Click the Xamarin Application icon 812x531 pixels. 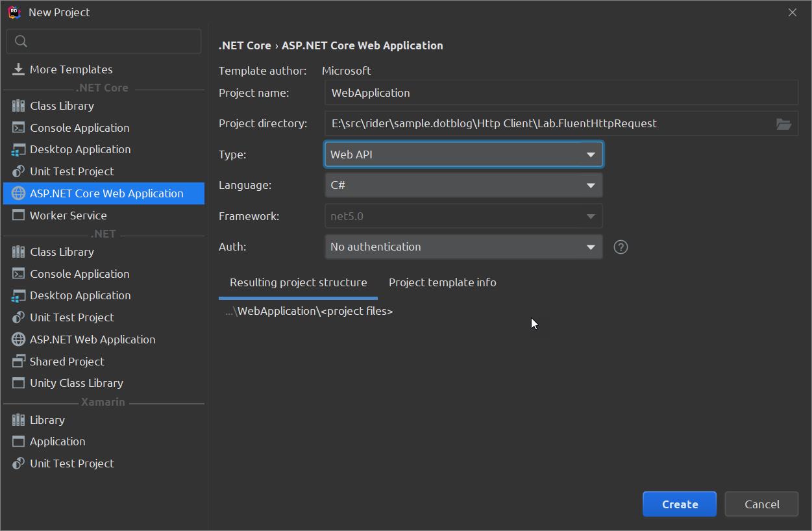point(18,441)
